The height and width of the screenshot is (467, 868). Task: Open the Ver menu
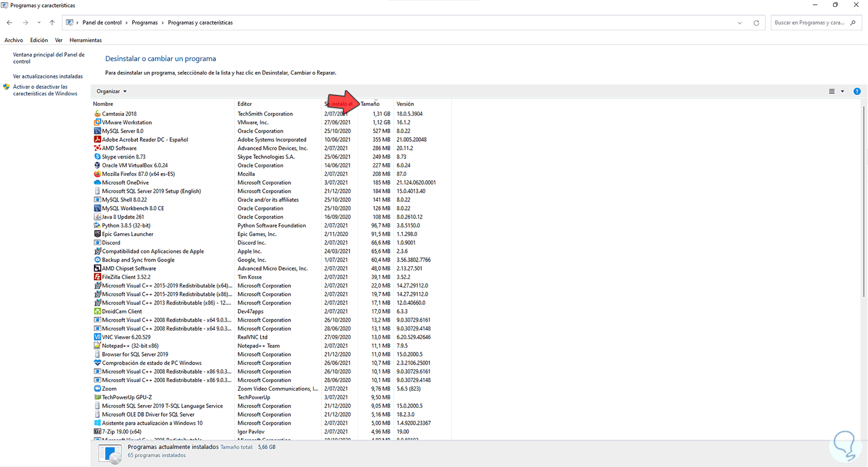[x=58, y=41]
